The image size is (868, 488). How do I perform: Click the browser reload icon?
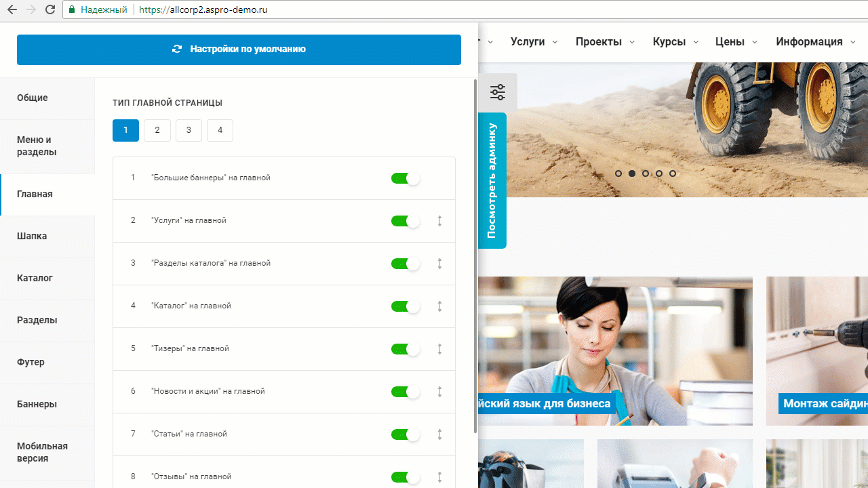point(50,9)
